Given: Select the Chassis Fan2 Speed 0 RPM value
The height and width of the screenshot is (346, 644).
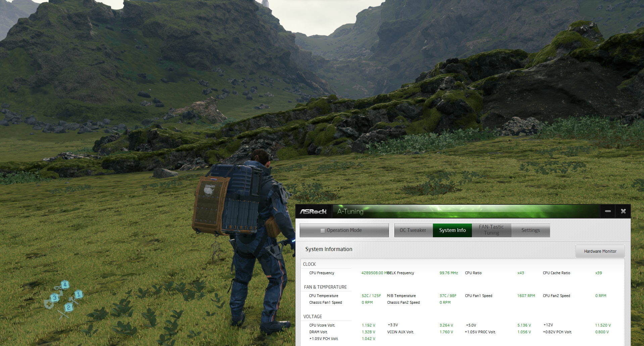Looking at the screenshot, I should click(445, 302).
